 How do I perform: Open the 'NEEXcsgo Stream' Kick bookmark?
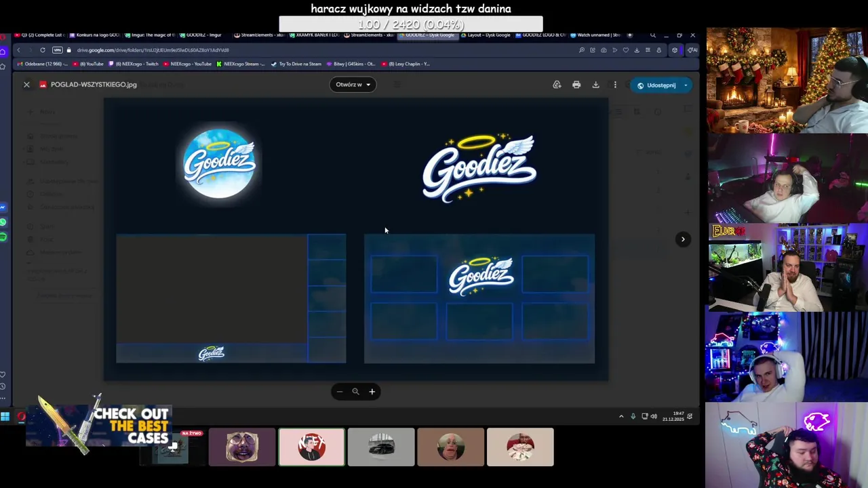(241, 64)
